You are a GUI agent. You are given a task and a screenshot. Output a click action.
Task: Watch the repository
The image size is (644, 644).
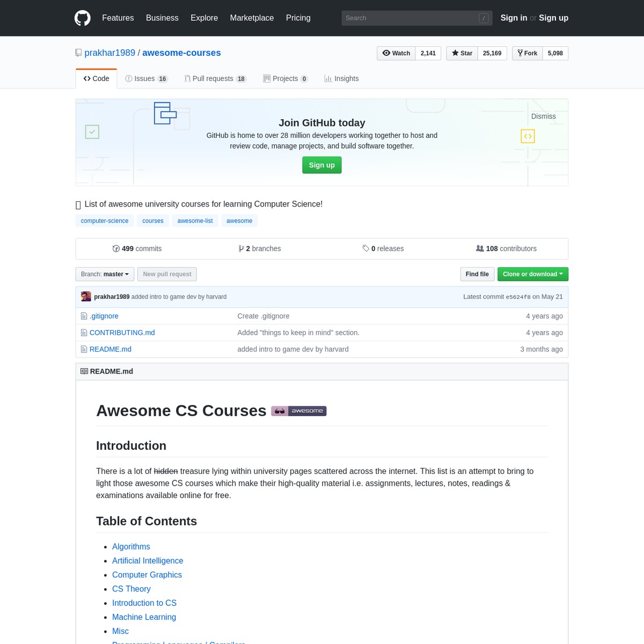click(396, 53)
